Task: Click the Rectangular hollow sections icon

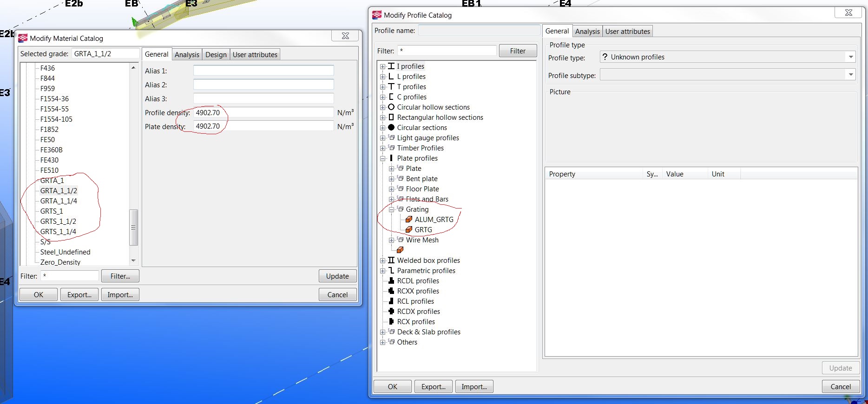Action: pyautogui.click(x=391, y=117)
